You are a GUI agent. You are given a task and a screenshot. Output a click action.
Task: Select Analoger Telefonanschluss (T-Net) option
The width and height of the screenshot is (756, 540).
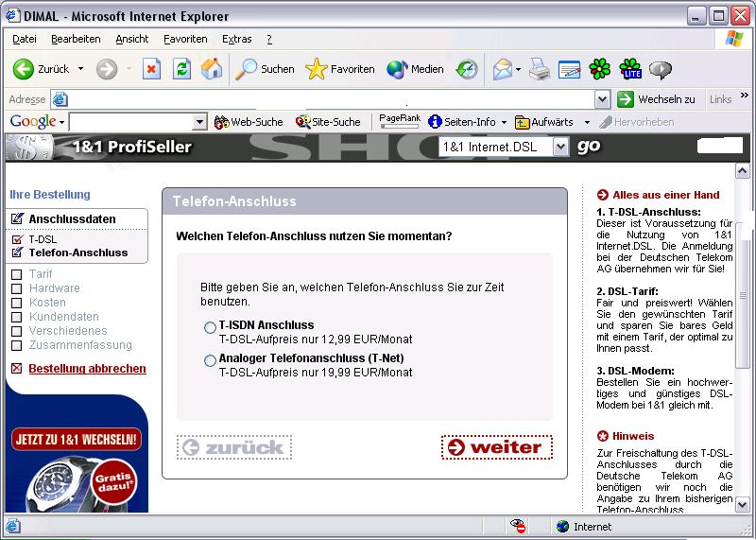210,360
